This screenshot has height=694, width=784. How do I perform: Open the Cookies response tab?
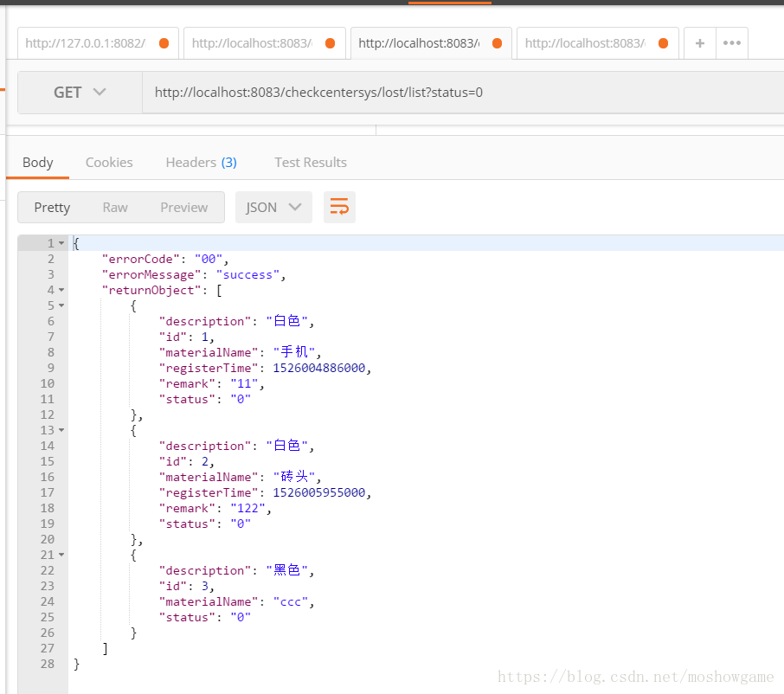[x=109, y=163]
